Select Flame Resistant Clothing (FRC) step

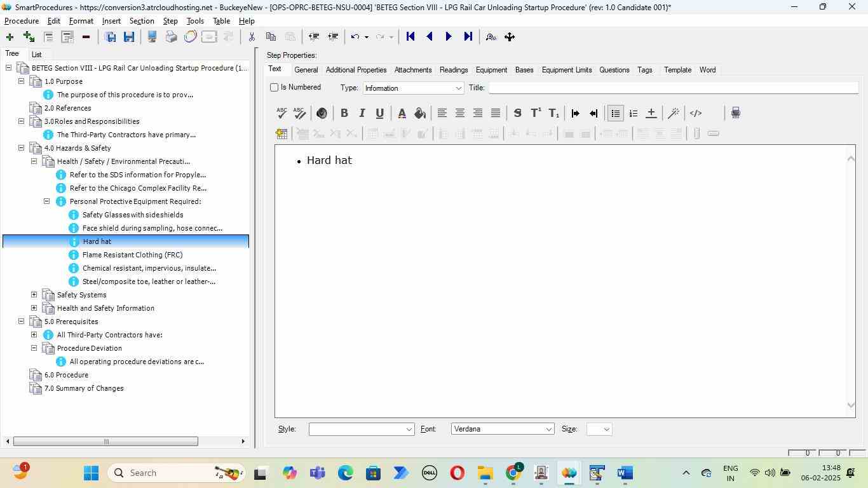[x=132, y=255]
